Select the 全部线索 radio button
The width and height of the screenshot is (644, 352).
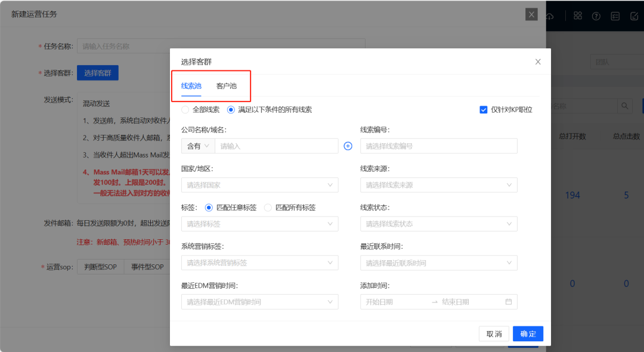185,109
